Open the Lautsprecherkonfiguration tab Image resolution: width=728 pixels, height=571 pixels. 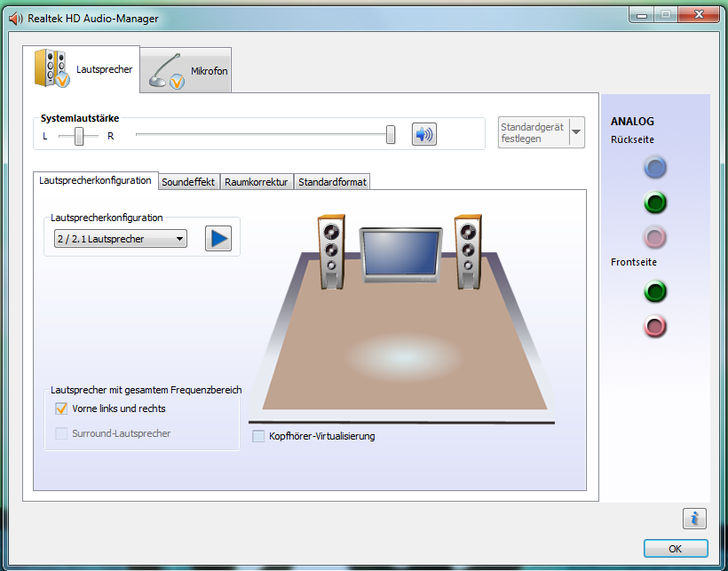click(x=95, y=180)
